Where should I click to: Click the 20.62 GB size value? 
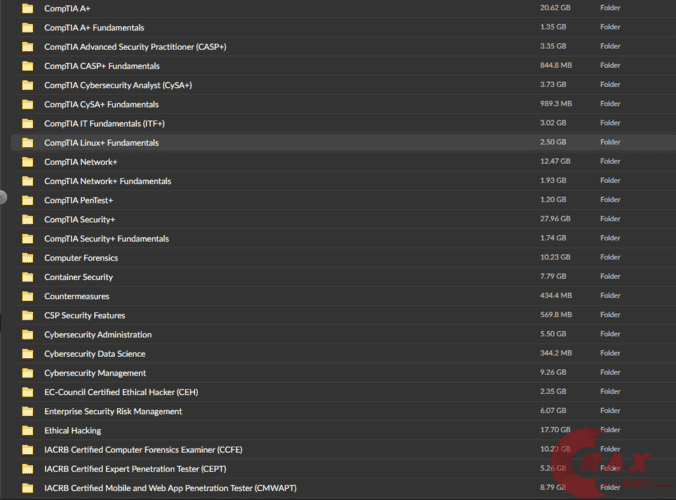click(x=555, y=8)
